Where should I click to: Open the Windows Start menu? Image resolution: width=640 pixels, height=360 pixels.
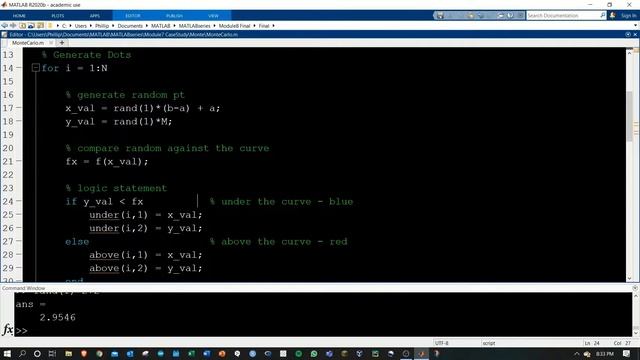7,353
